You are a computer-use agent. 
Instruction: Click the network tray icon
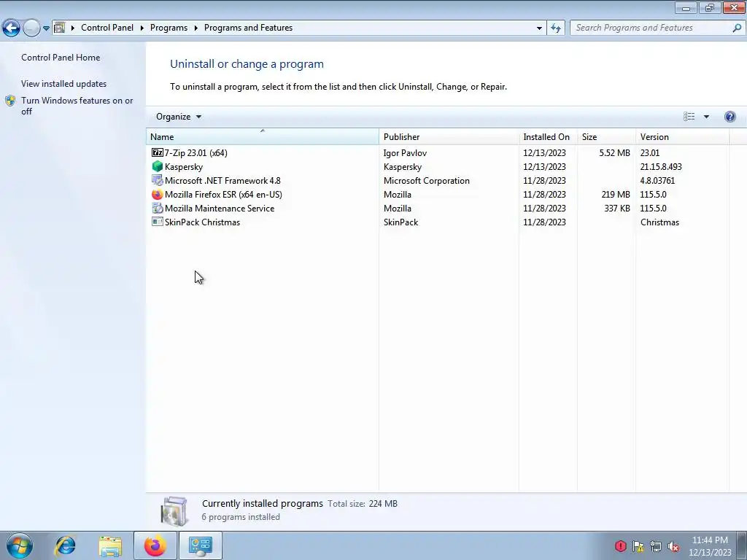[x=656, y=546]
